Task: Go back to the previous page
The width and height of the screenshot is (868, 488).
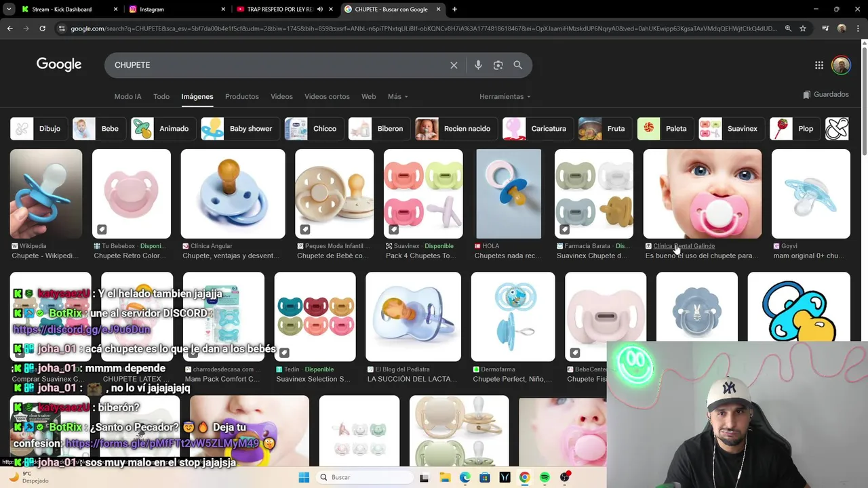Action: pos(9,28)
